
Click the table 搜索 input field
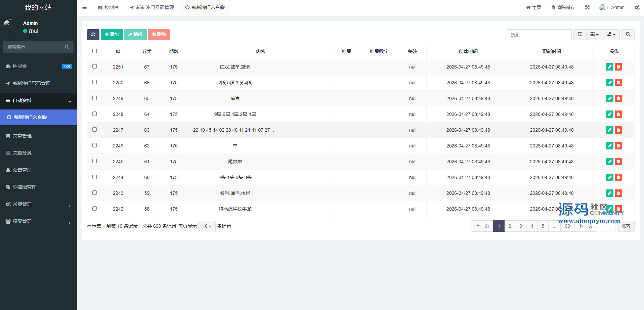click(x=539, y=35)
